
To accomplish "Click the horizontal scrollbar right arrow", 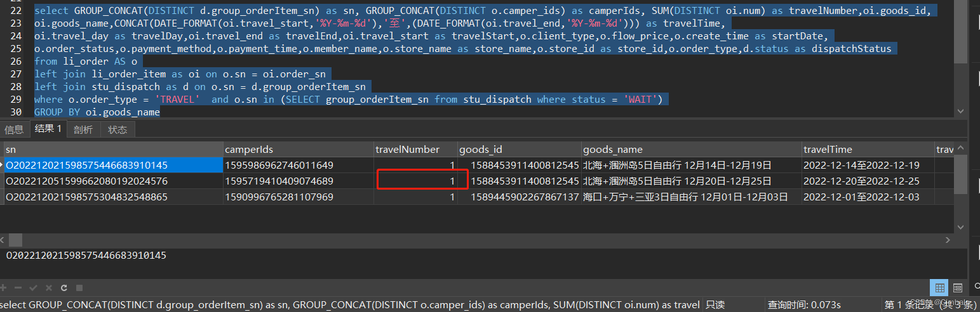I will 948,240.
